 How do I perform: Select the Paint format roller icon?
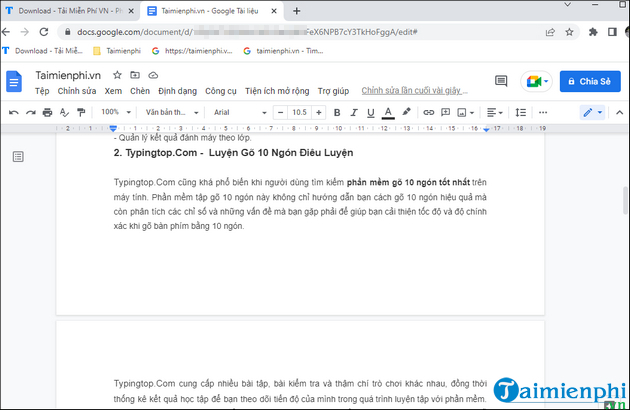pos(81,113)
